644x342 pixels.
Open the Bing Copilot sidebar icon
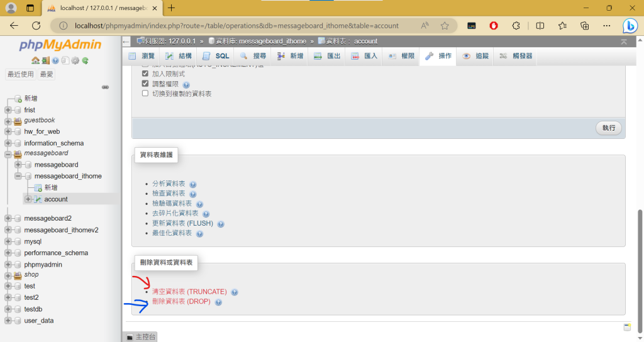tap(630, 26)
